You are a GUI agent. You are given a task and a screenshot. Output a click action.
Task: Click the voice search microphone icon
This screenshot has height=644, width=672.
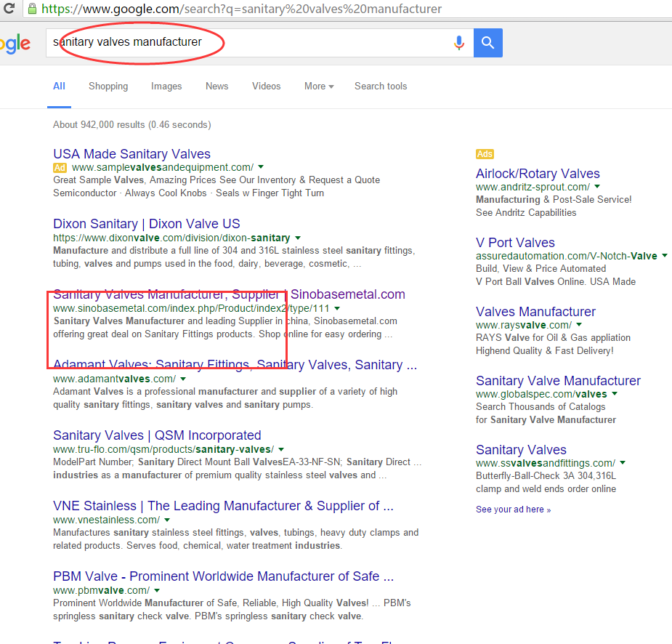coord(459,42)
